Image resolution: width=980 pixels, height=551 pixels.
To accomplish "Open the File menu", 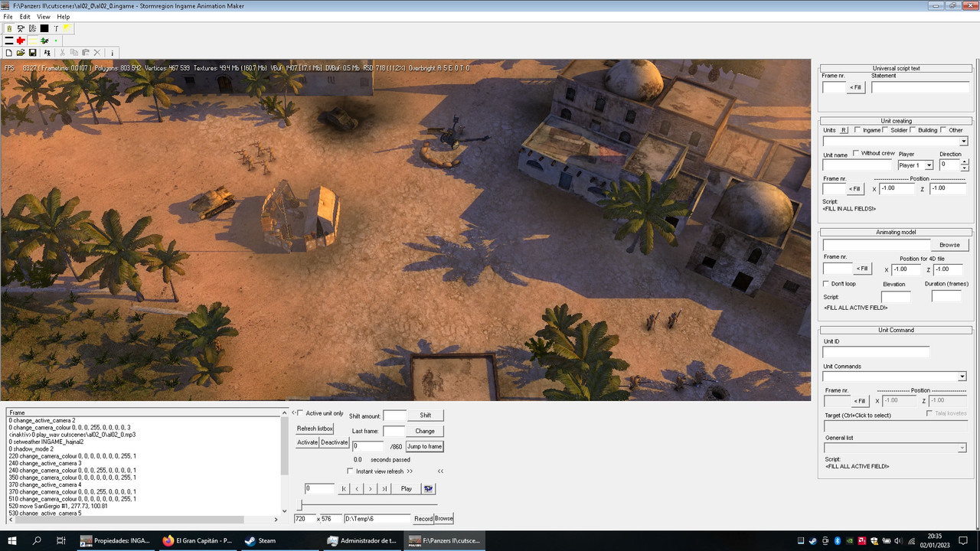I will pos(8,17).
